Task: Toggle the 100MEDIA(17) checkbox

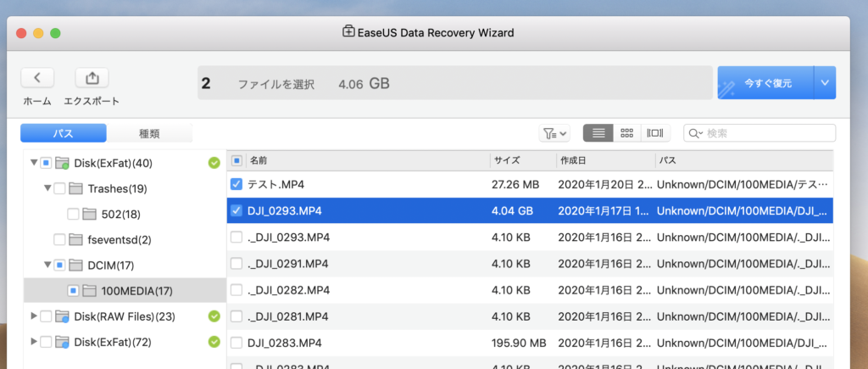Action: click(73, 290)
